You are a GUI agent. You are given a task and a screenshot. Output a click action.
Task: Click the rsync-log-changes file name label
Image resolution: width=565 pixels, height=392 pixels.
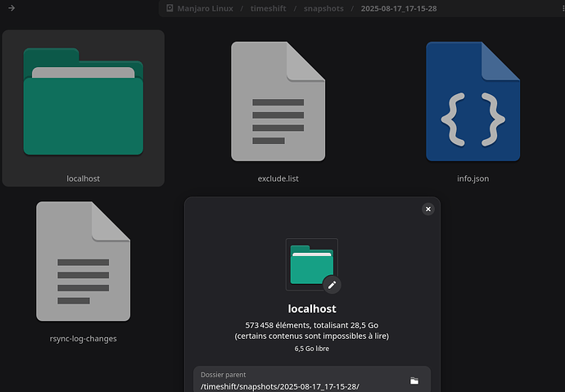(x=84, y=339)
